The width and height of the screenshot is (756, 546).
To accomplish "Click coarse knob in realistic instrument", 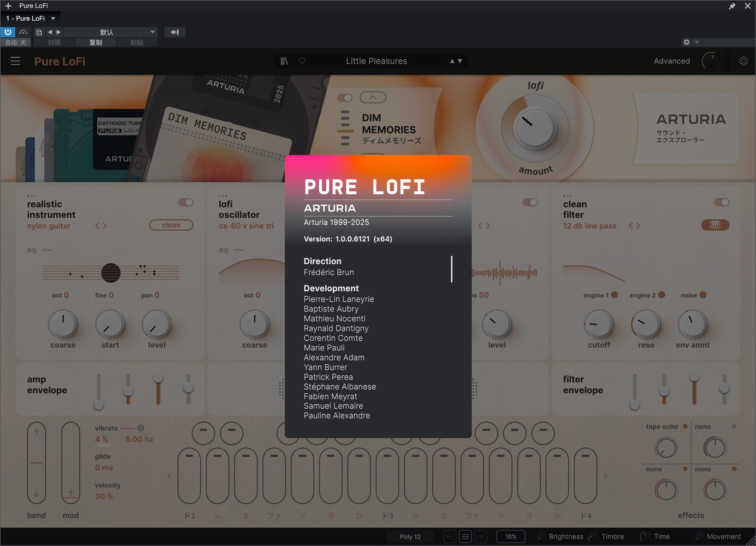I will (x=63, y=324).
